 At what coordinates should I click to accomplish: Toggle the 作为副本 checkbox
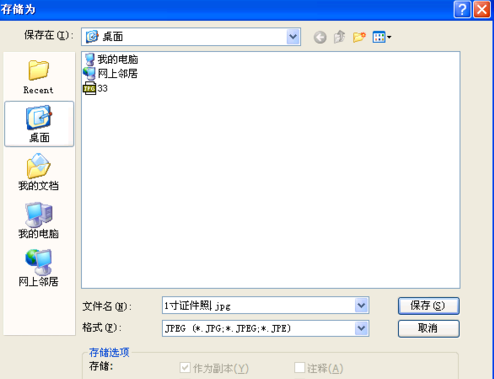pos(185,368)
